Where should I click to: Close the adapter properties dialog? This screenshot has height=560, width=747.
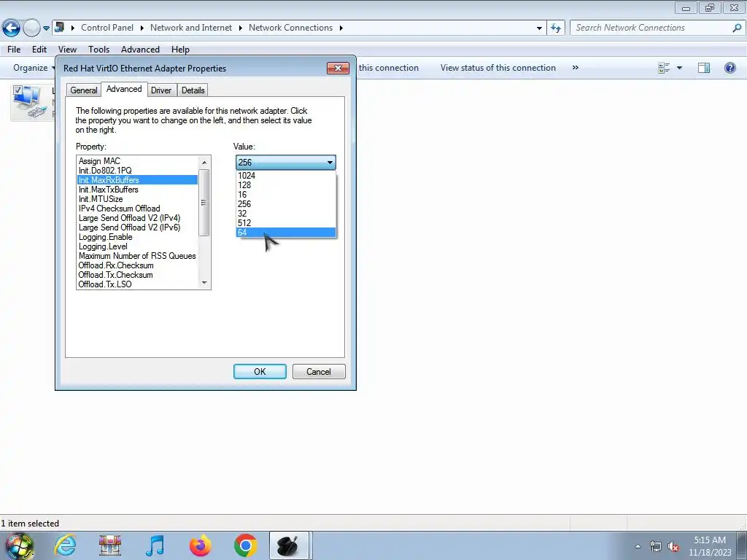(x=338, y=68)
